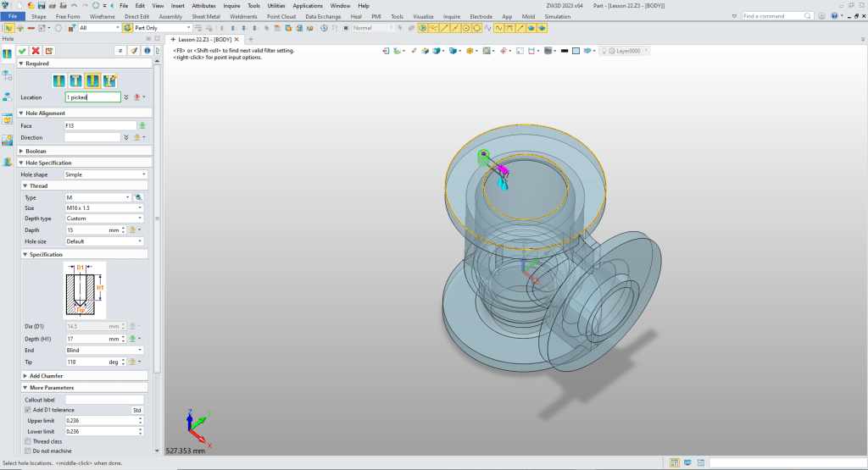Click the green checkmark OK button
The image size is (868, 470).
23,51
